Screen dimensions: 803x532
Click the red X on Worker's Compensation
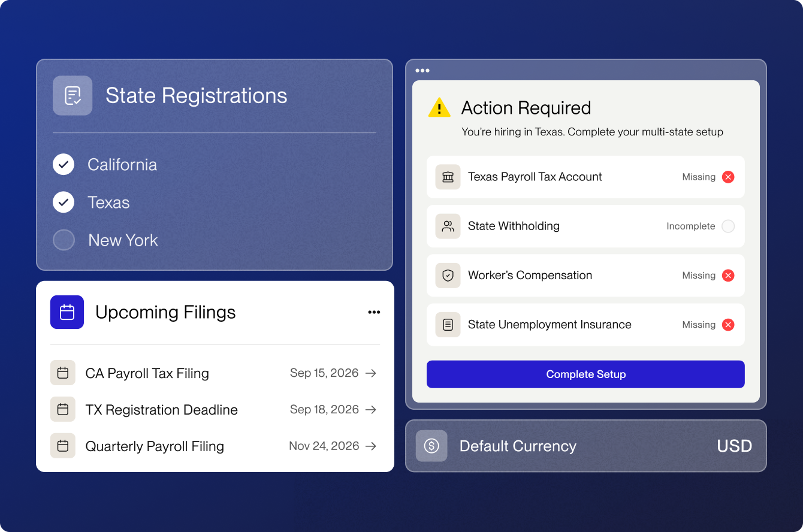pos(728,275)
